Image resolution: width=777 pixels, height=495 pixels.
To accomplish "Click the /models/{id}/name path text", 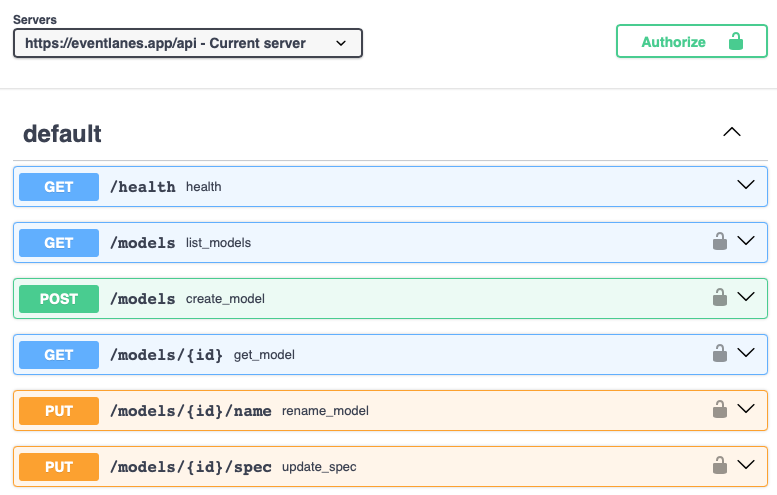I will (x=191, y=411).
